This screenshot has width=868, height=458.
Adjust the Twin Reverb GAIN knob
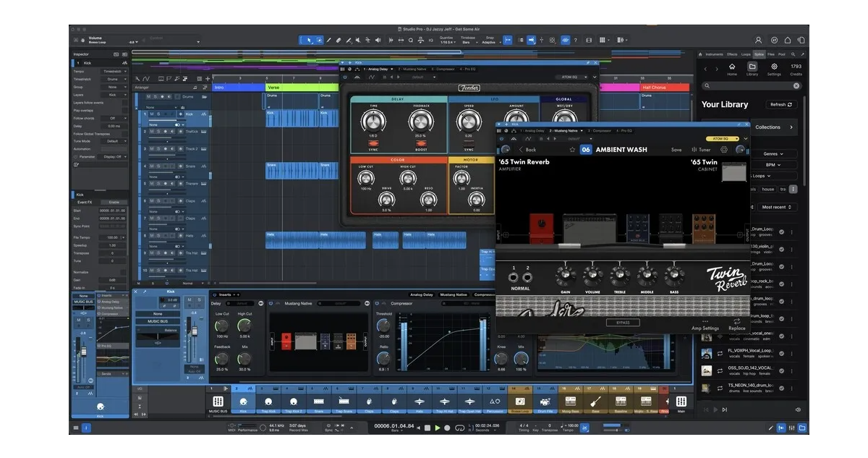pyautogui.click(x=565, y=275)
